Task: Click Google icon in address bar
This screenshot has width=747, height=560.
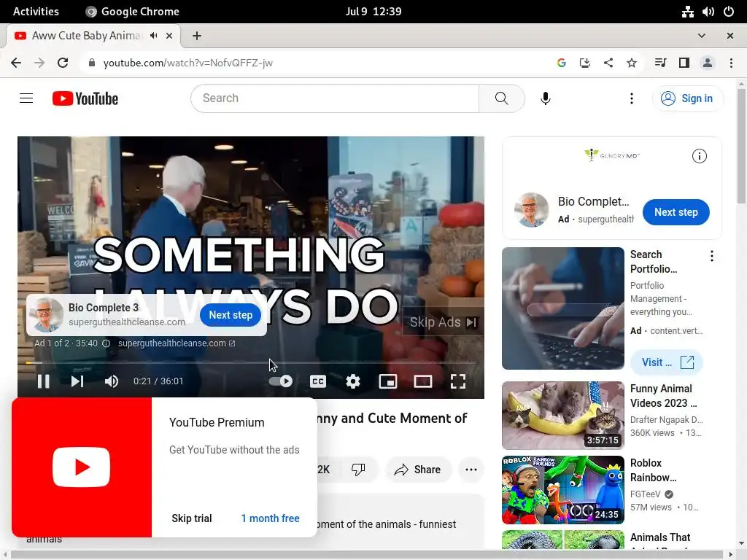Action: click(x=562, y=63)
